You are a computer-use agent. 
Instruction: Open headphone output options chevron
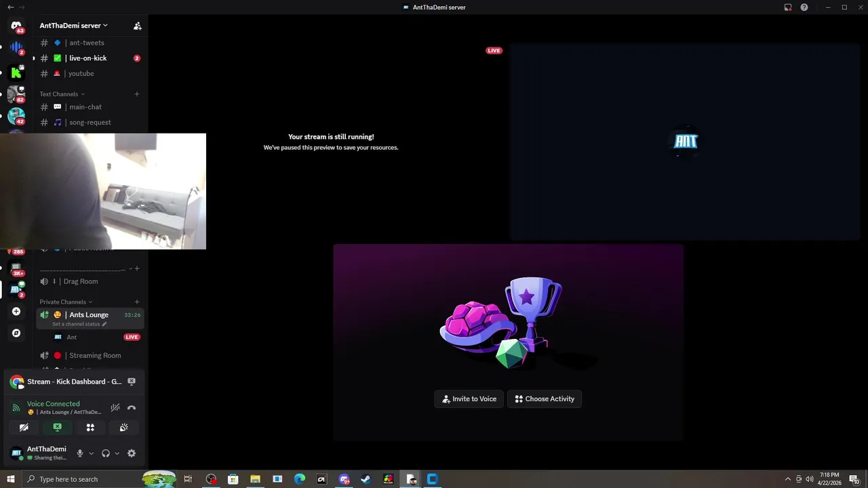pos(117,453)
